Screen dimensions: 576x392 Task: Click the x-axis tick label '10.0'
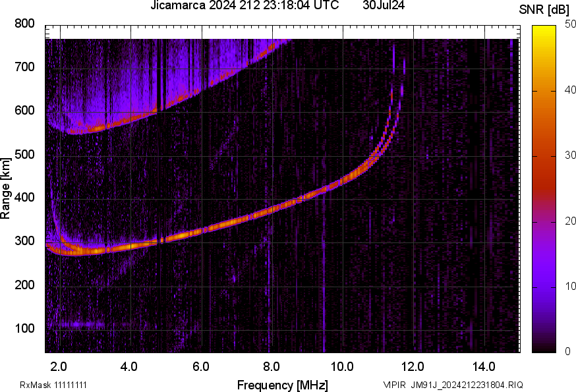342,366
